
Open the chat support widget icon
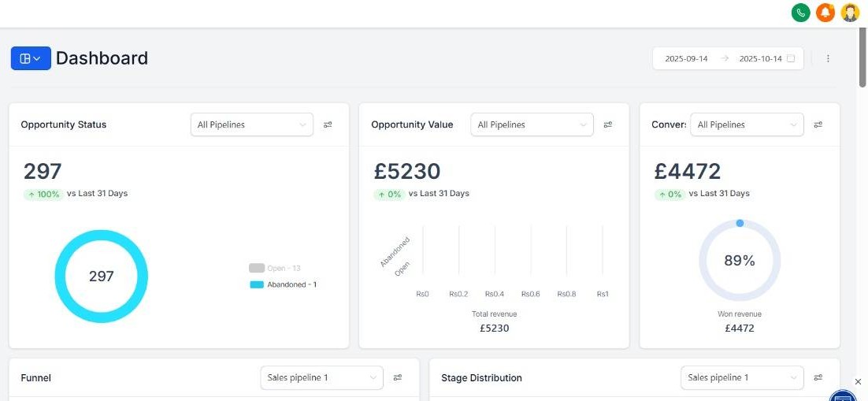point(844,395)
